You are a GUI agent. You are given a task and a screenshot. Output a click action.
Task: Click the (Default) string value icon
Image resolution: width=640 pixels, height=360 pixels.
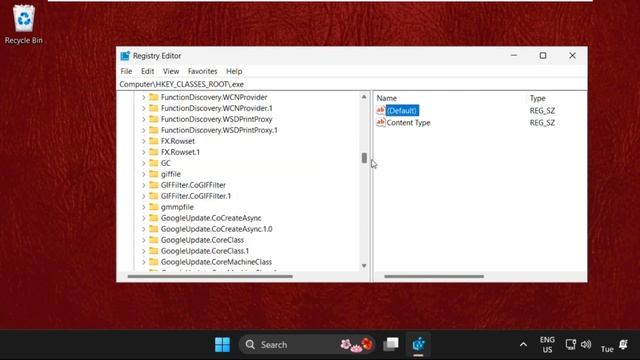(x=380, y=110)
